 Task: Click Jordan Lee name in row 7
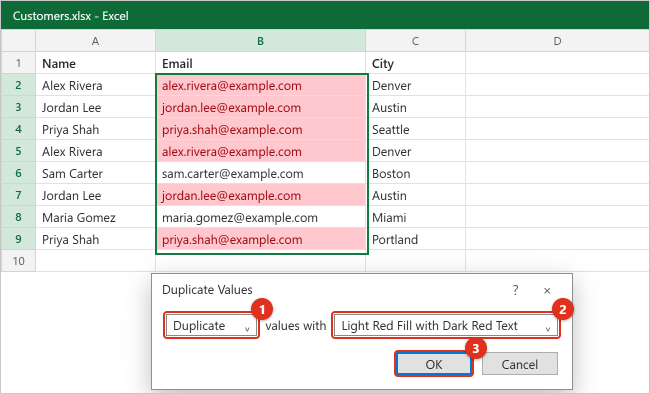95,195
